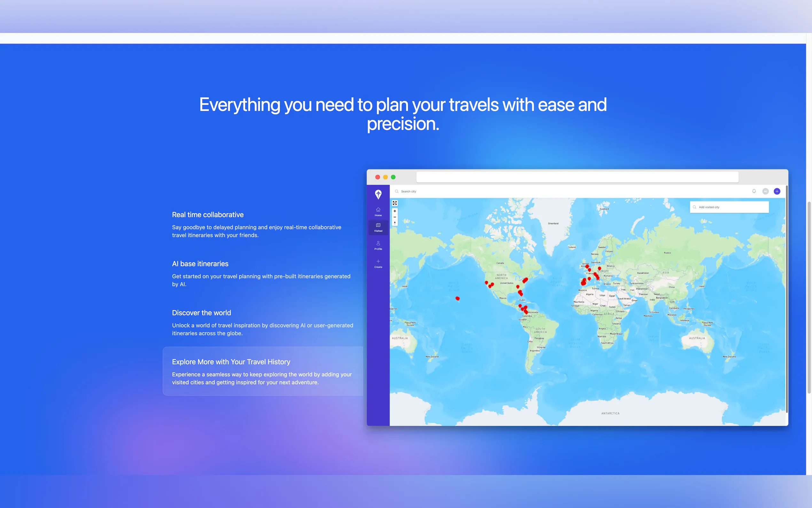Click the user avatar circle
The width and height of the screenshot is (812, 508).
tap(765, 191)
